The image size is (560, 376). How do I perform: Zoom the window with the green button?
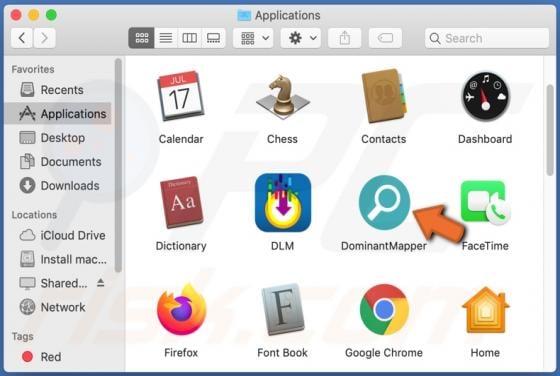click(51, 15)
